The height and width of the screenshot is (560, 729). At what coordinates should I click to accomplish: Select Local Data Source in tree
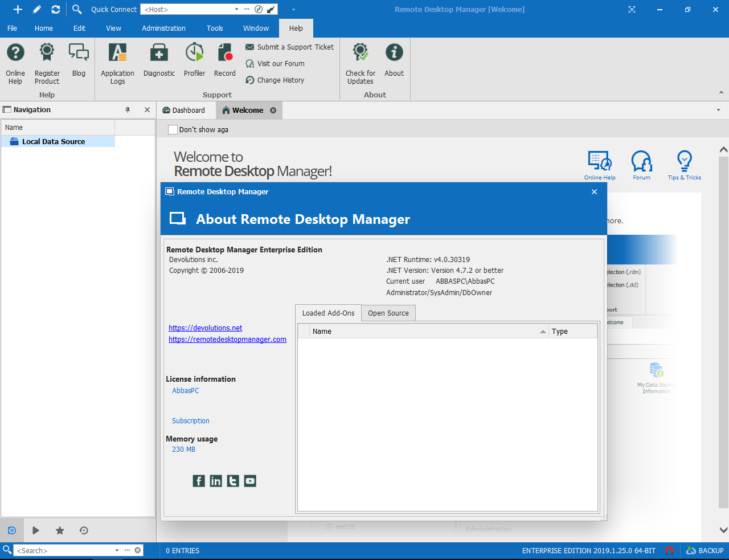click(58, 141)
